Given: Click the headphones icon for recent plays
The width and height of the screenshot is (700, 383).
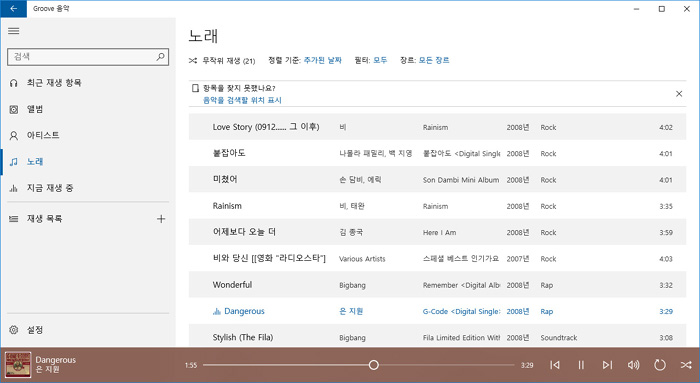Looking at the screenshot, I should coord(14,83).
